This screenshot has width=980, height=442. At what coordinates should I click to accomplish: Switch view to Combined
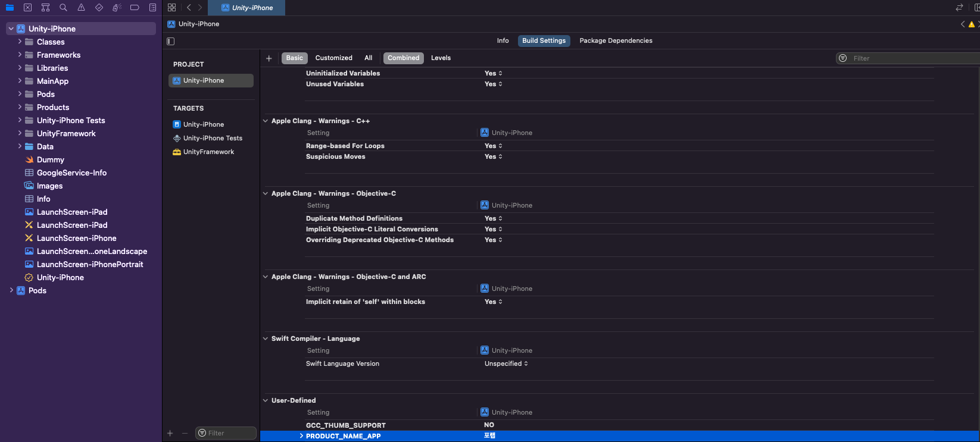pos(404,58)
